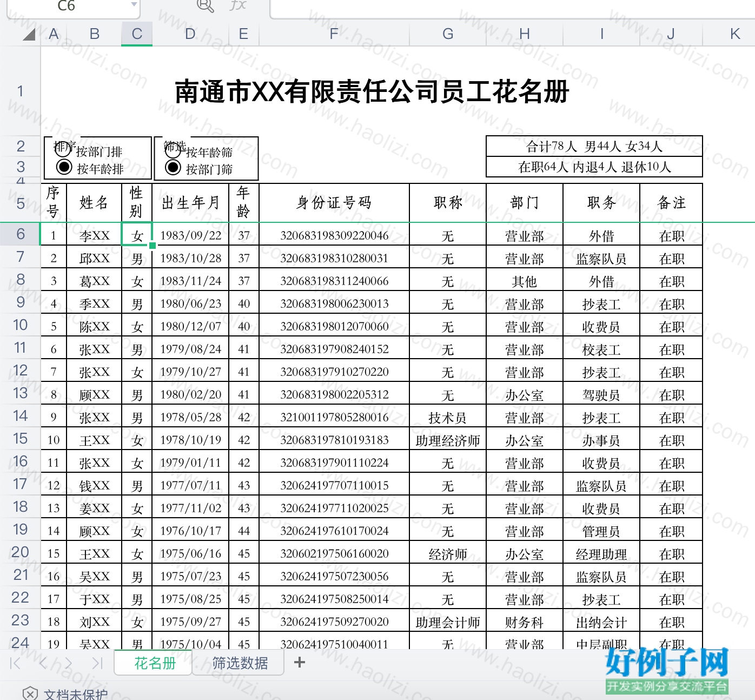Switch to the 筛选数据 sheet tab
This screenshot has height=700, width=755.
(240, 663)
